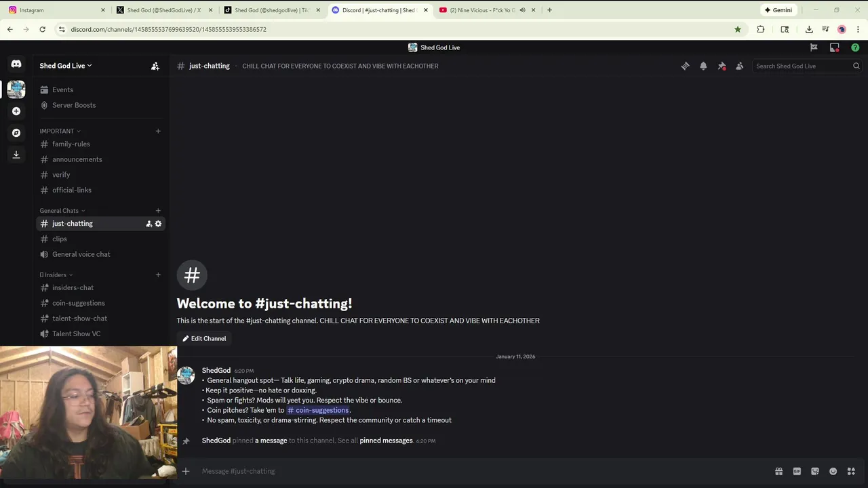Open talent-show-chat channel
The width and height of the screenshot is (868, 488).
click(100, 319)
